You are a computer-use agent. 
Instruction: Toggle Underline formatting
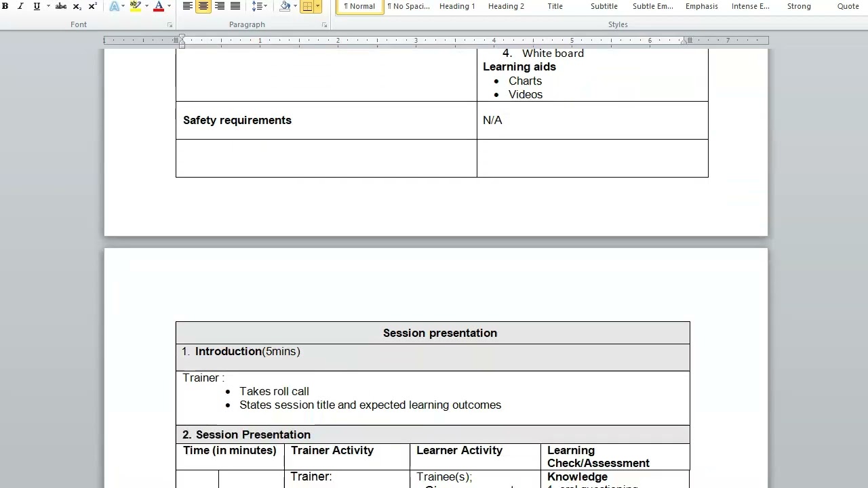click(37, 6)
